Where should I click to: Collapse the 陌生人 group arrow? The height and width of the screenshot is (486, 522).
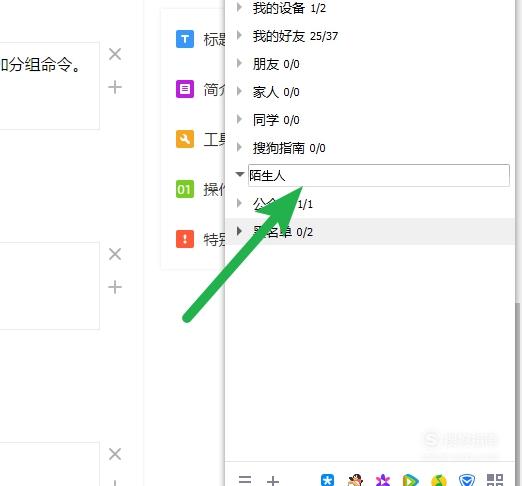click(239, 174)
